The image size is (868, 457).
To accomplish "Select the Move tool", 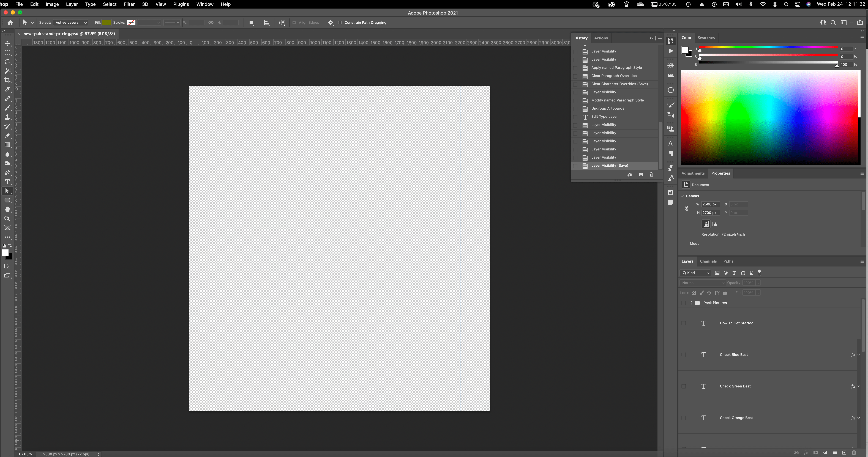I will point(7,43).
